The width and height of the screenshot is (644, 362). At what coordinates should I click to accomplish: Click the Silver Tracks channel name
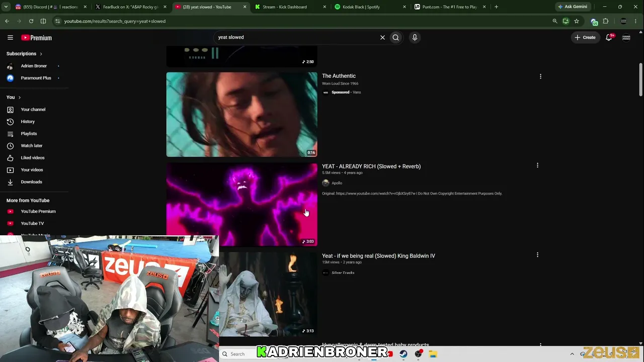pyautogui.click(x=343, y=273)
